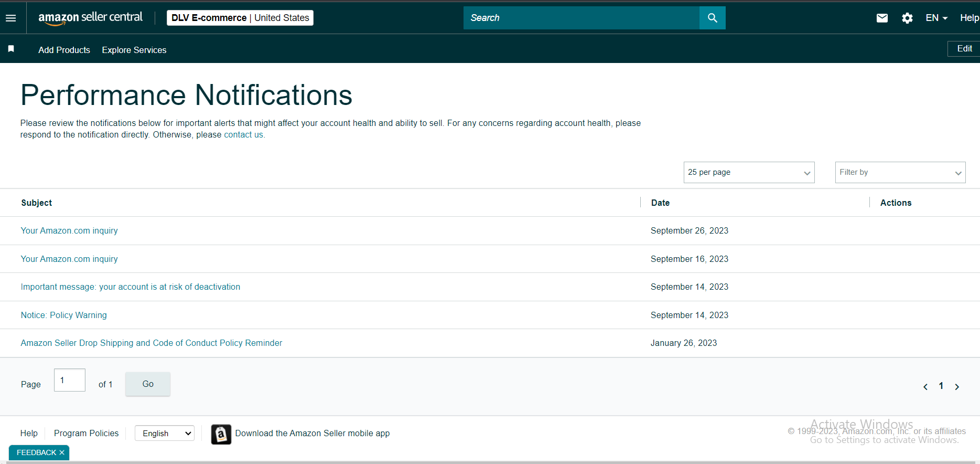Image resolution: width=980 pixels, height=464 pixels.
Task: Expand the 25 per page dropdown
Action: (x=749, y=172)
